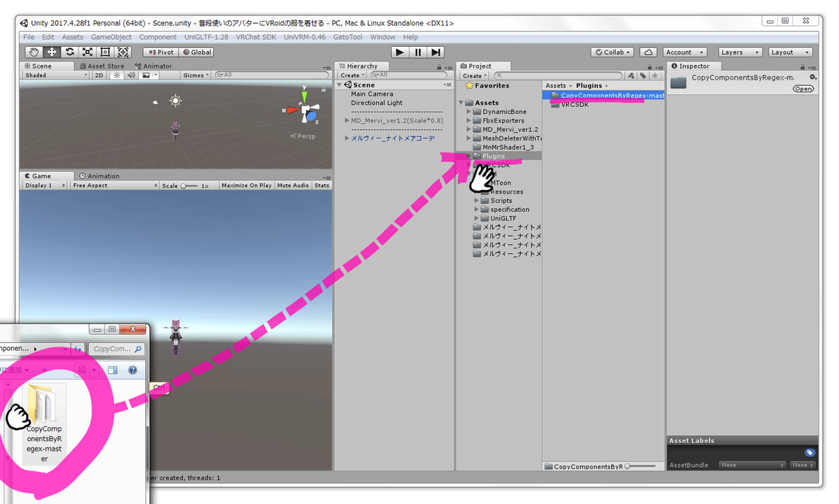The image size is (839, 504).
Task: Switch to the Animation tab
Action: coord(99,176)
